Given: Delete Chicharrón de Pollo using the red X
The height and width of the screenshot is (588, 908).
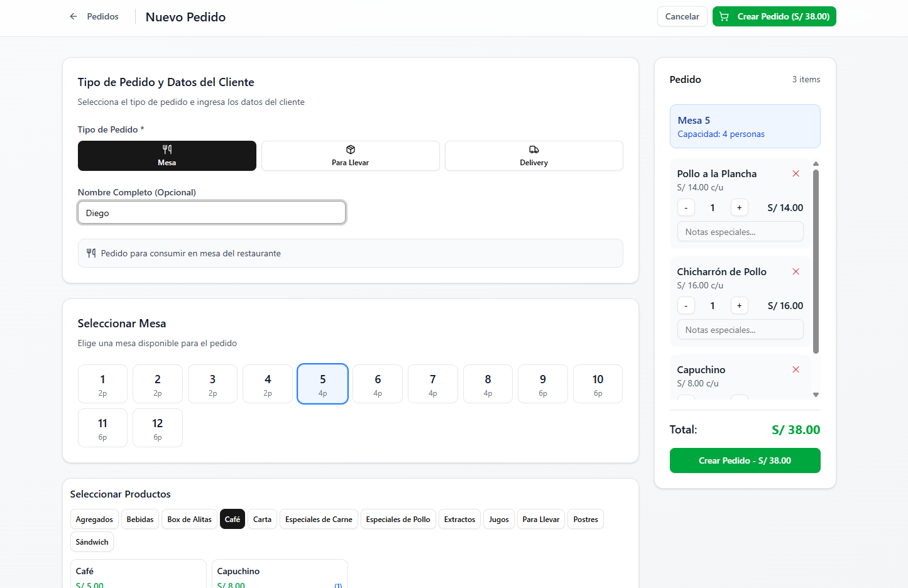Looking at the screenshot, I should click(796, 271).
